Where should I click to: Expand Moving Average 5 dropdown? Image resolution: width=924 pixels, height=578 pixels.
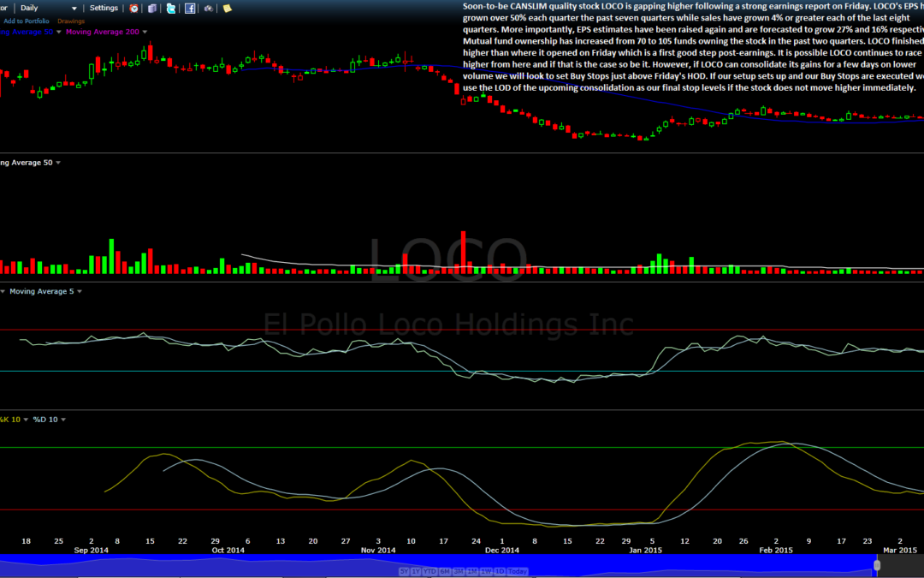point(80,291)
